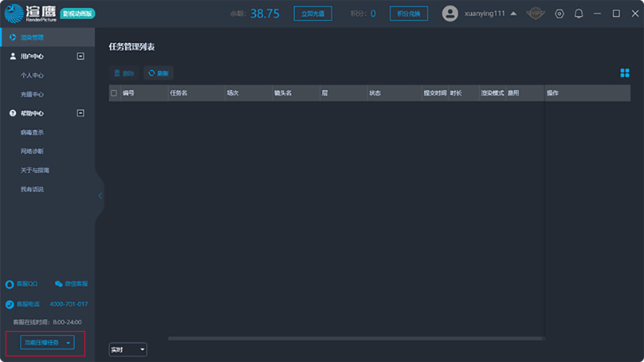Click the horizontal scrollbar below the table
The image size is (644, 362).
[x=319, y=338]
